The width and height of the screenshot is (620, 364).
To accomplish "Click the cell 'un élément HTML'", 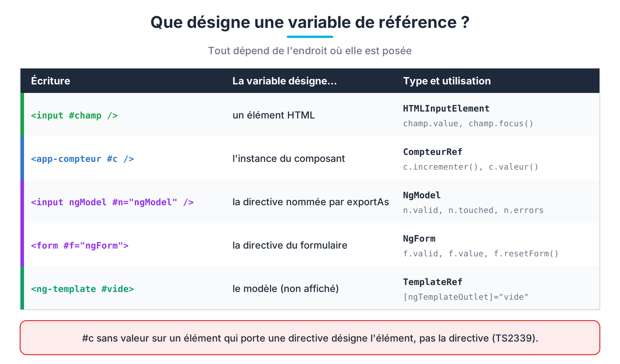I will click(274, 115).
